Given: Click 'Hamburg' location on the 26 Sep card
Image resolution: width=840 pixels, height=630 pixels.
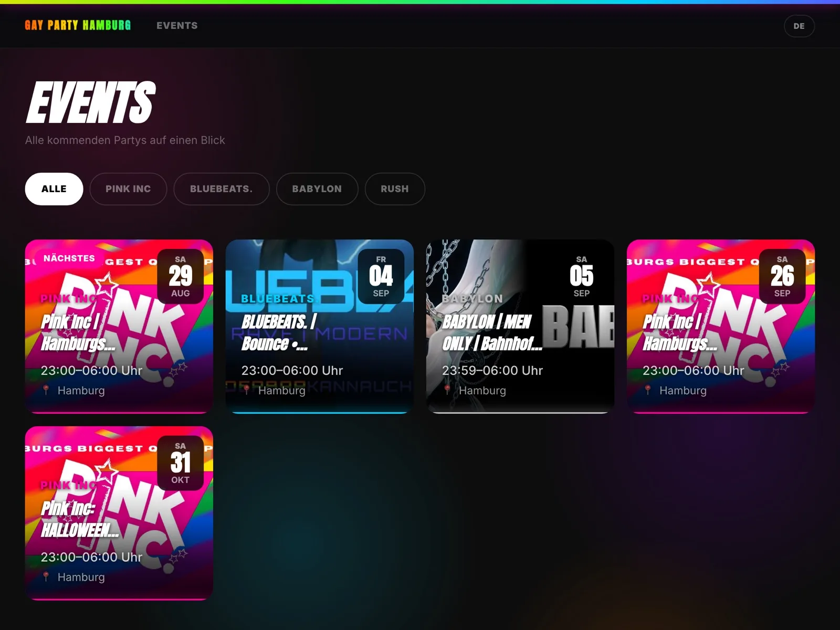Looking at the screenshot, I should click(x=683, y=390).
